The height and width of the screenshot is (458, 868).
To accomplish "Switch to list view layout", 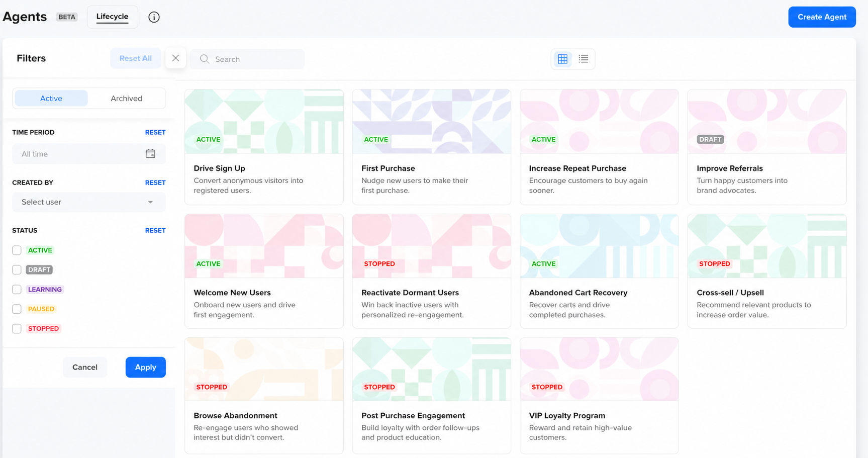I will (583, 59).
